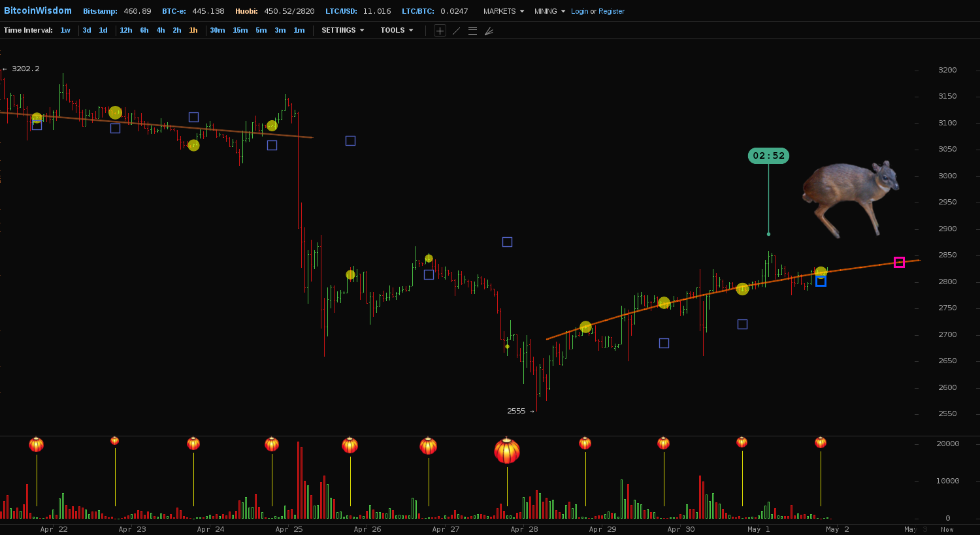The width and height of the screenshot is (980, 535).
Task: Go to BitcoinWisdom home logo
Action: pos(38,10)
